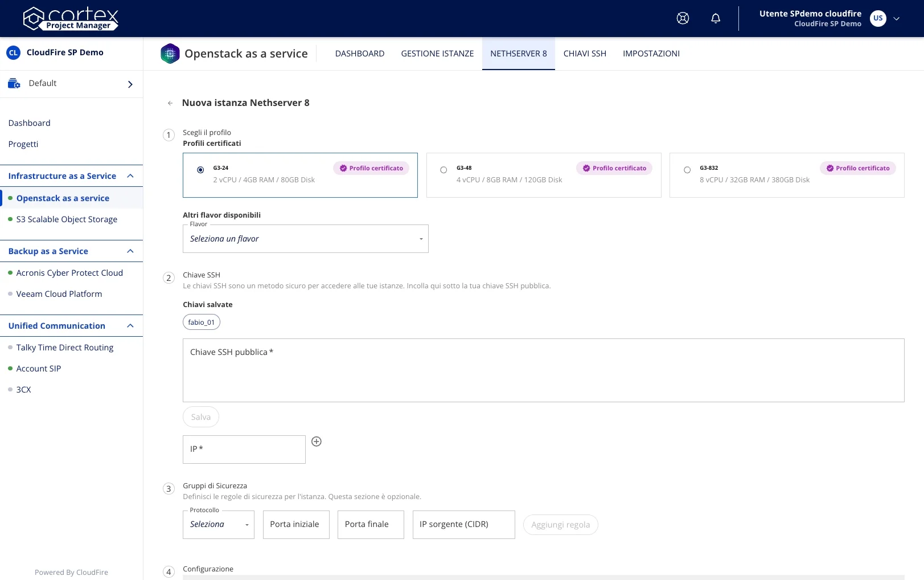Click the US user avatar
This screenshot has width=924, height=580.
[x=877, y=18]
